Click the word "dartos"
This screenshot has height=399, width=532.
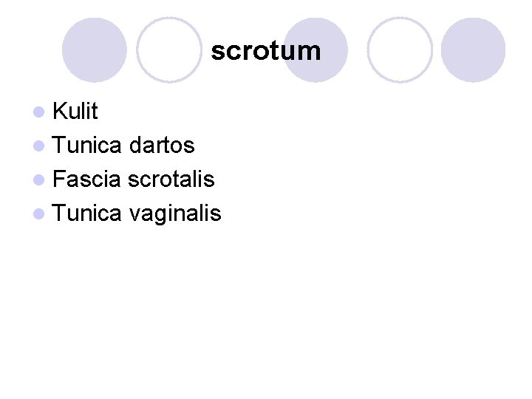(x=162, y=145)
